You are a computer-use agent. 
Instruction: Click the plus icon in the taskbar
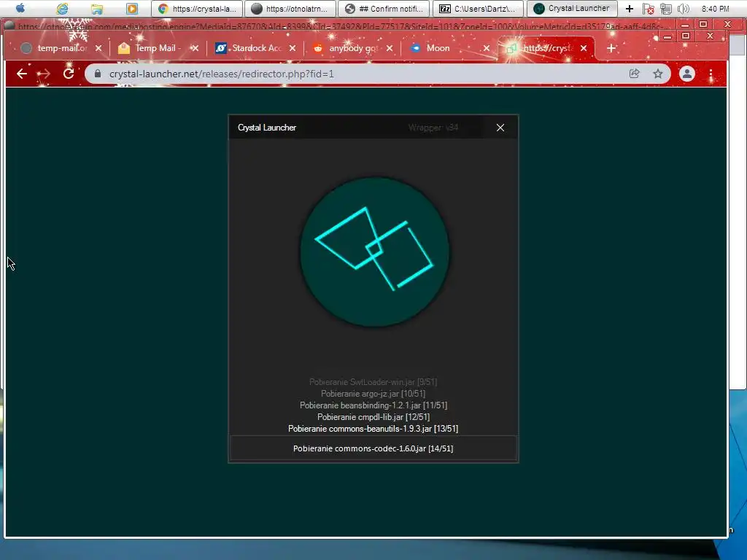pyautogui.click(x=630, y=9)
